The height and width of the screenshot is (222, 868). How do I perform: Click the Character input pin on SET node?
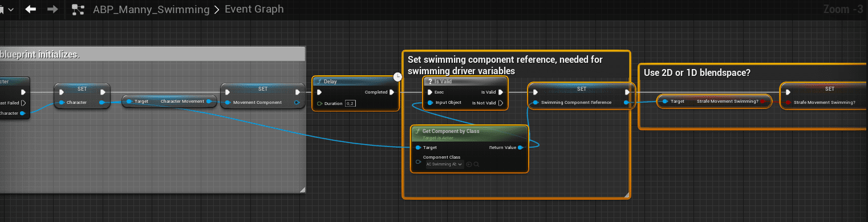(x=61, y=103)
